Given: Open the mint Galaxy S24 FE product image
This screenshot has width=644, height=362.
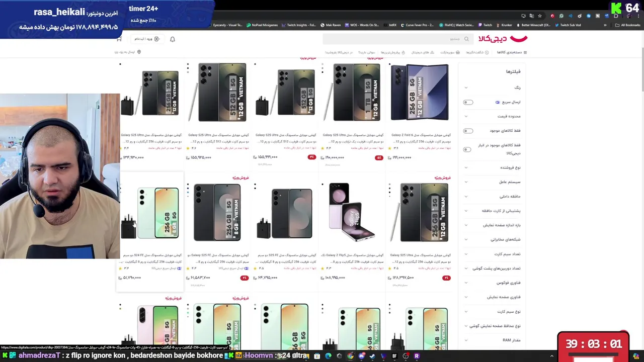Looking at the screenshot, I should point(151,212).
